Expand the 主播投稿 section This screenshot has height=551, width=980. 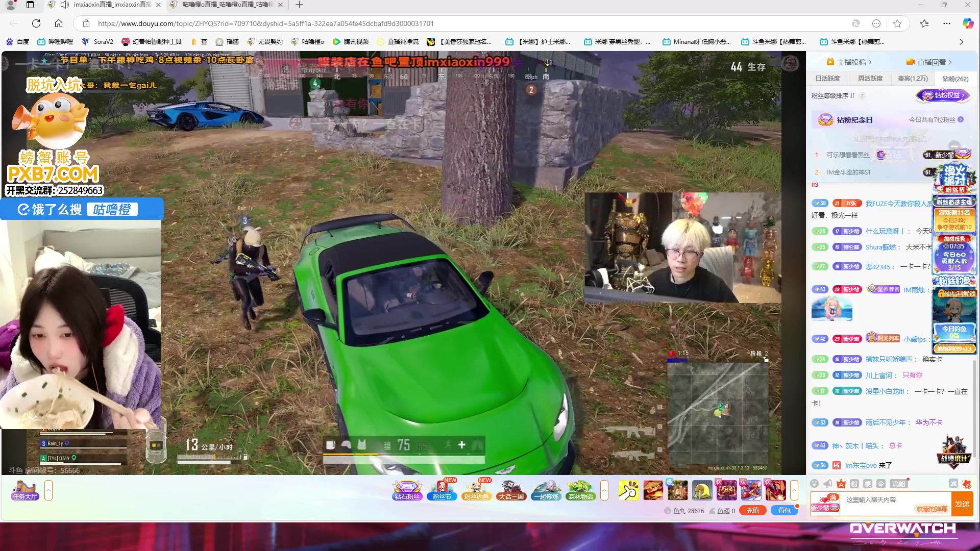849,62
